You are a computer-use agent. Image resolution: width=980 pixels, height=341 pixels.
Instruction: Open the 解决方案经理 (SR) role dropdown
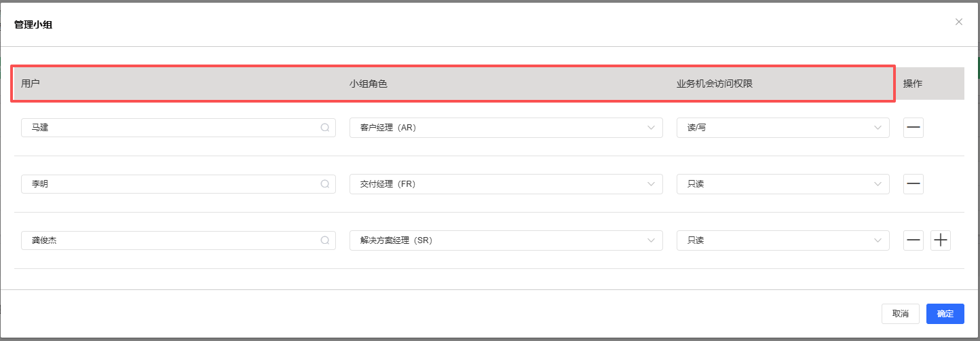[506, 240]
